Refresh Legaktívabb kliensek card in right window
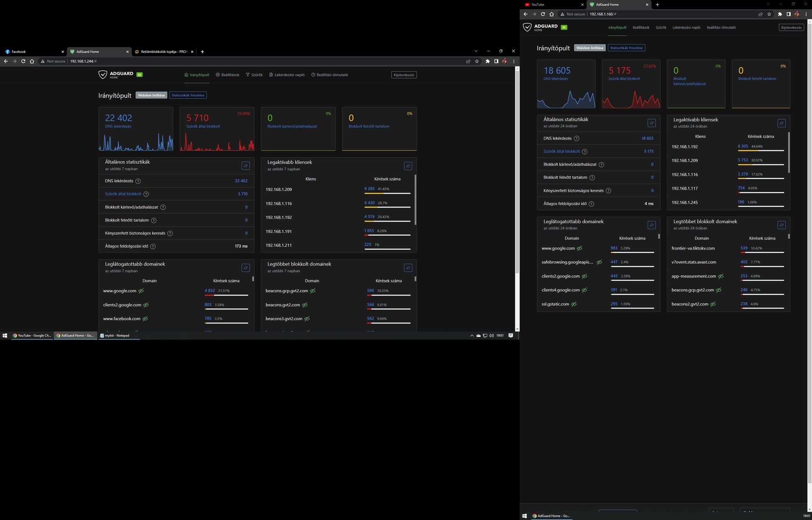The width and height of the screenshot is (812, 520). [x=781, y=123]
